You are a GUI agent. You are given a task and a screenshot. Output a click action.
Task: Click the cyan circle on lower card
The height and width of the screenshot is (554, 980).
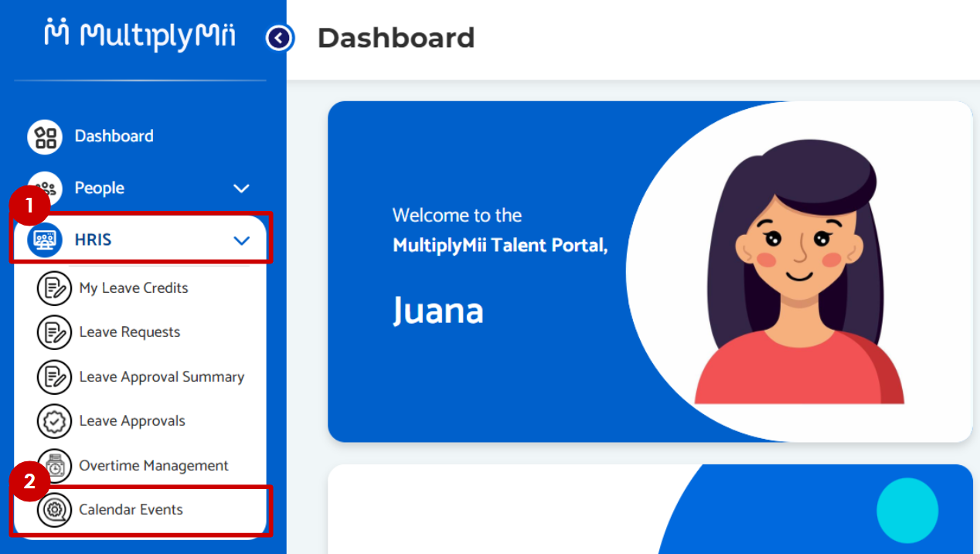pos(907,511)
